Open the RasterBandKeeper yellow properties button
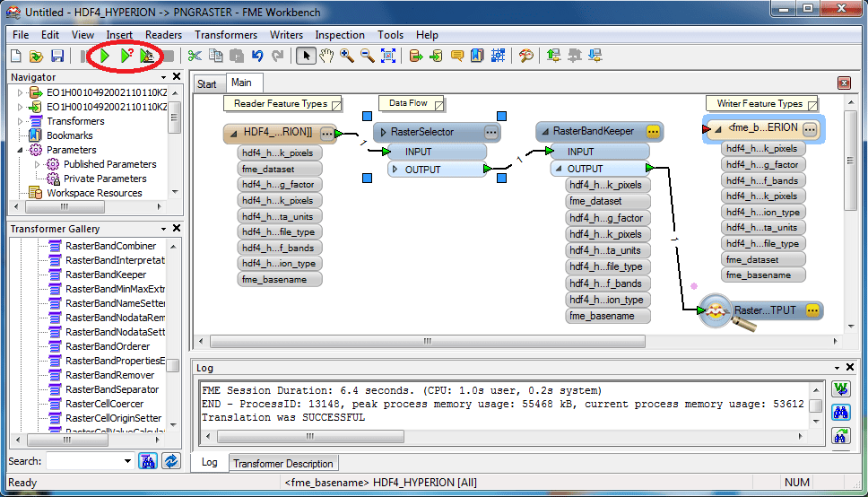868x497 pixels. 653,131
